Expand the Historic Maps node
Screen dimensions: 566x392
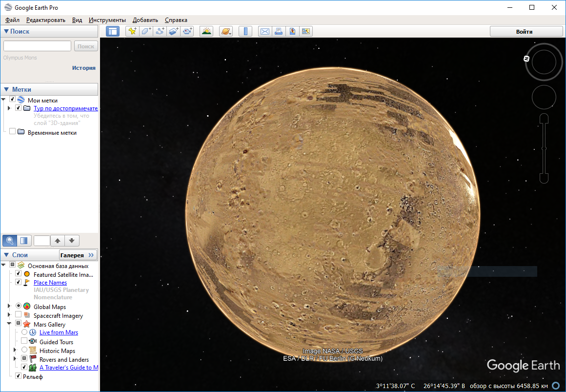pyautogui.click(x=15, y=350)
